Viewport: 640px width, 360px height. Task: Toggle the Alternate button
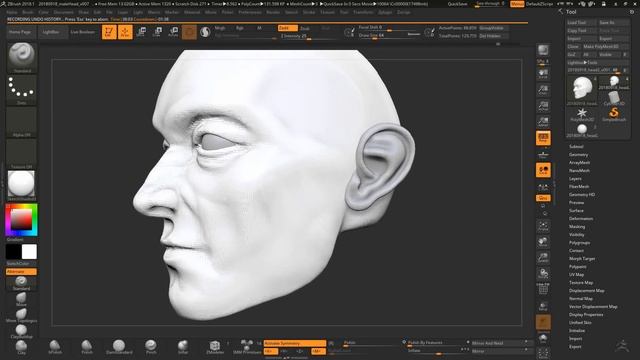coord(21,271)
